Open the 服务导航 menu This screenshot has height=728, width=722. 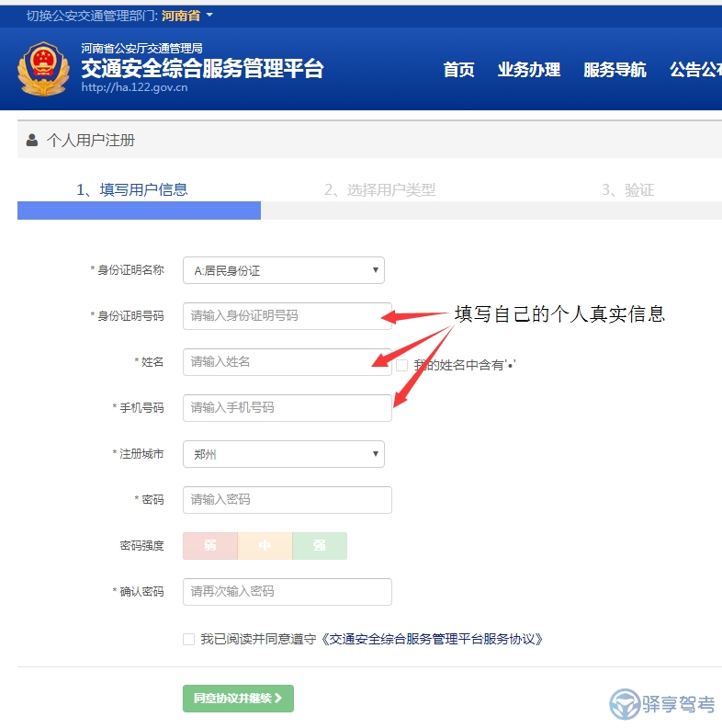click(x=615, y=70)
